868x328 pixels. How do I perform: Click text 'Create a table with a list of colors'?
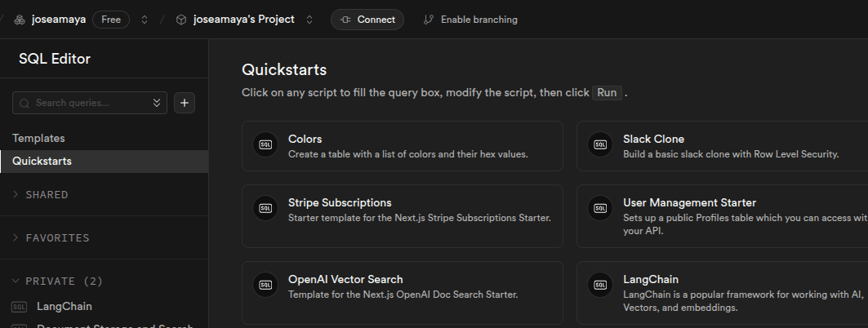coord(362,154)
